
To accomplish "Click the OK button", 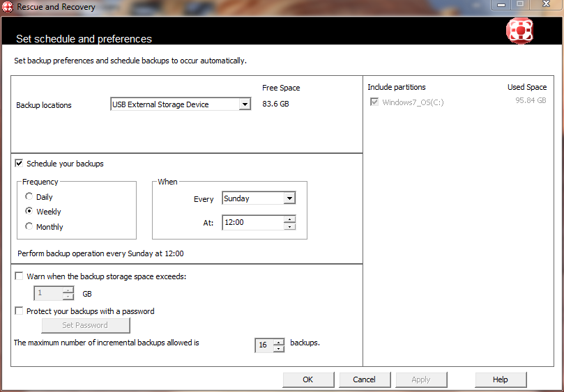I will (x=308, y=379).
